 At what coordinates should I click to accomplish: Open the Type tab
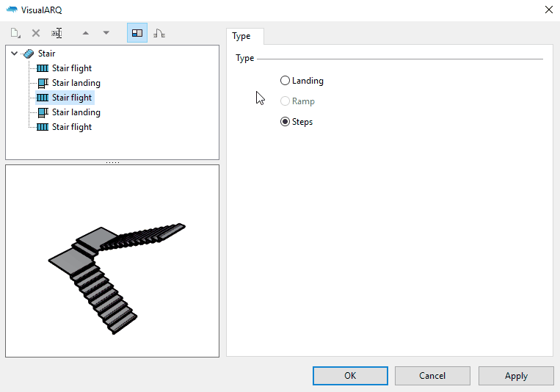241,36
